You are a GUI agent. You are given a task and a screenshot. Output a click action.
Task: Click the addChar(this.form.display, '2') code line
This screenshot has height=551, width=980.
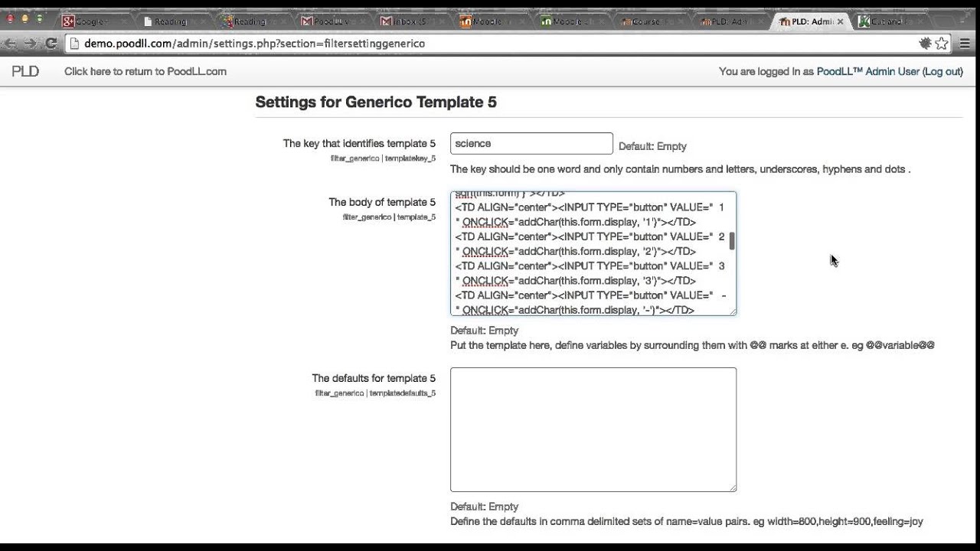tap(576, 252)
